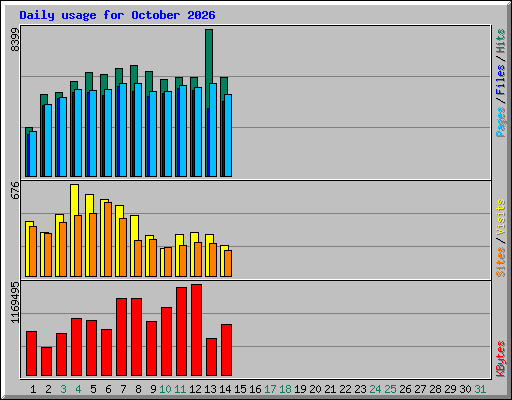Viewport: 512px width, 400px height.
Task: Click the green day 10 label
Action: (165, 389)
